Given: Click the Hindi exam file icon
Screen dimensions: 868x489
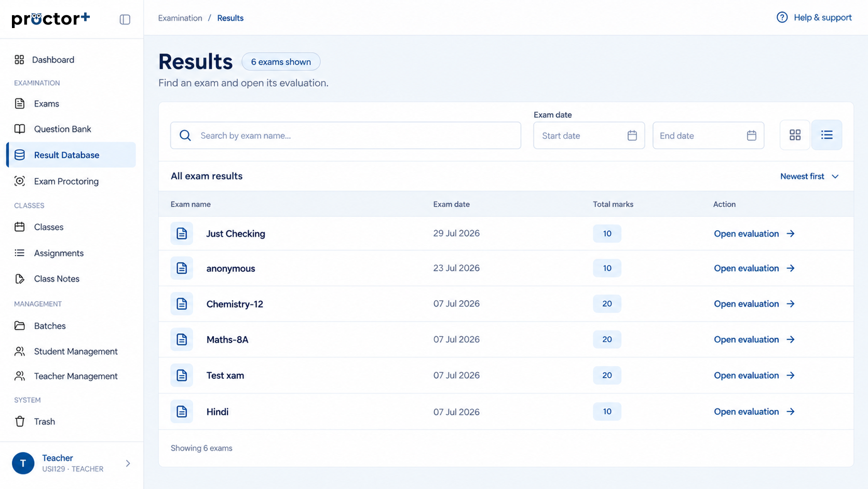Looking at the screenshot, I should [x=182, y=412].
